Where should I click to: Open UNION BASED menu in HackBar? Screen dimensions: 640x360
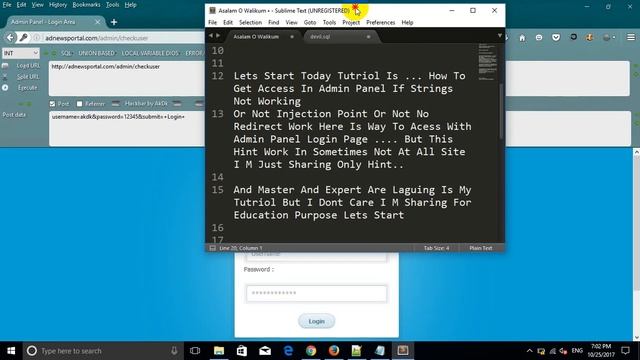[x=97, y=53]
